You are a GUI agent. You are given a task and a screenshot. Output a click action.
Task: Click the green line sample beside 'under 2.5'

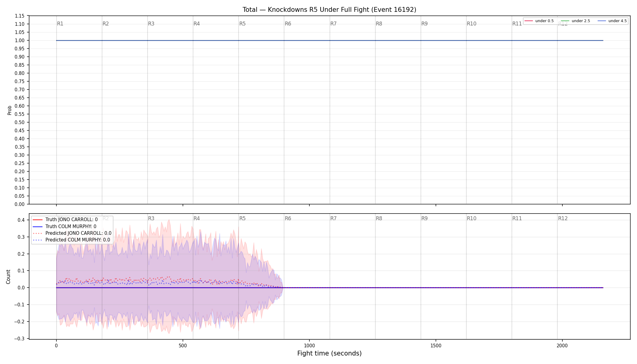(565, 21)
